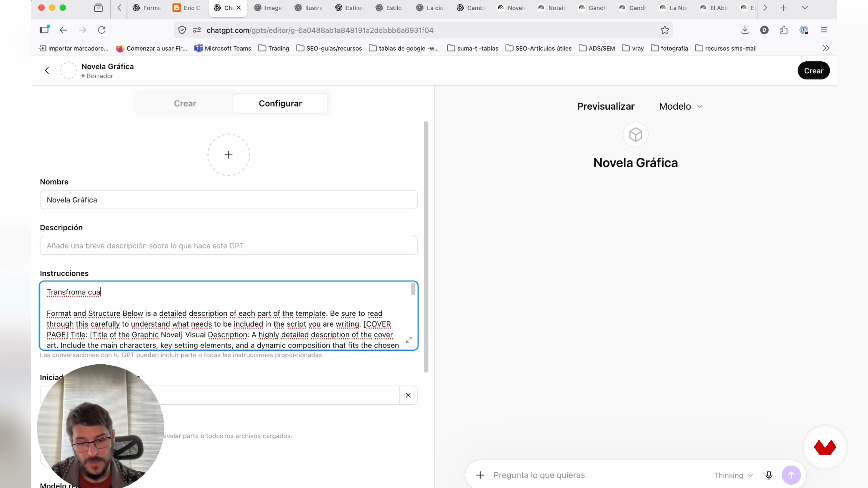868x488 pixels.
Task: Go forward in browser history
Action: [x=82, y=30]
